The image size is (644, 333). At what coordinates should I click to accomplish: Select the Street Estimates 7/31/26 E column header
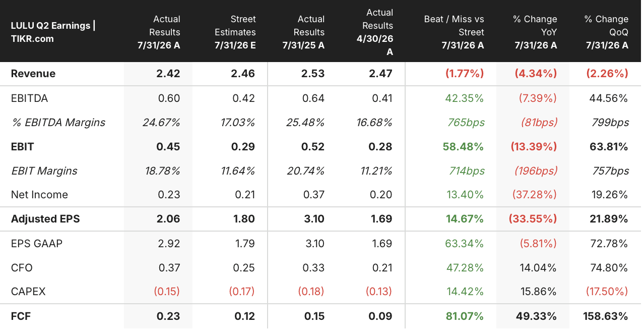tap(235, 32)
